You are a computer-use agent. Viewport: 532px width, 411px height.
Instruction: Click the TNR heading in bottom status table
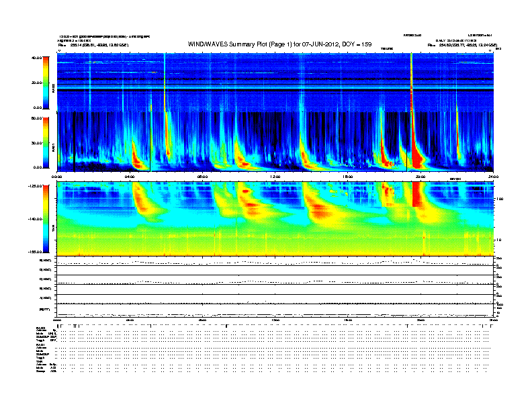point(39,361)
